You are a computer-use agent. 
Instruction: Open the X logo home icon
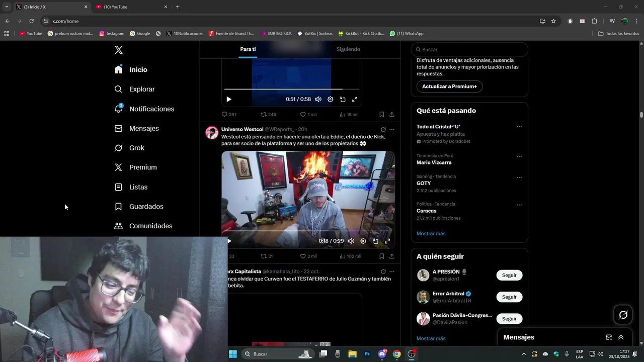[x=119, y=50]
